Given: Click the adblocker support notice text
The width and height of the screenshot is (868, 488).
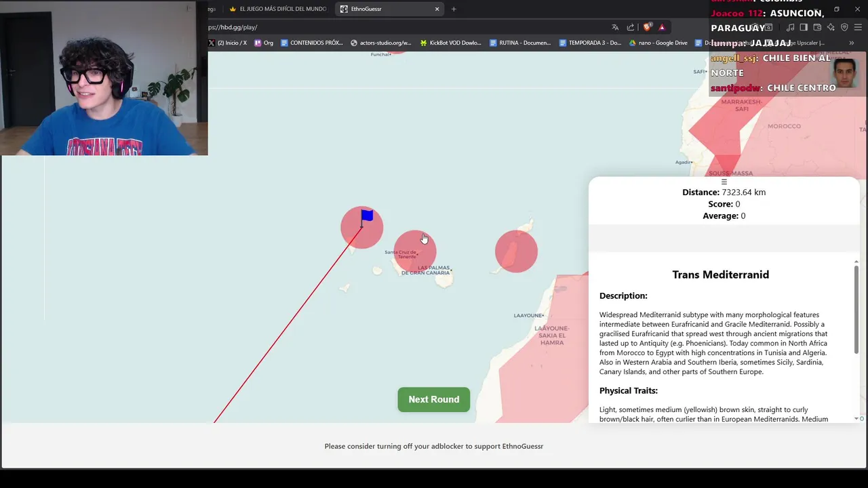Looking at the screenshot, I should 434,446.
